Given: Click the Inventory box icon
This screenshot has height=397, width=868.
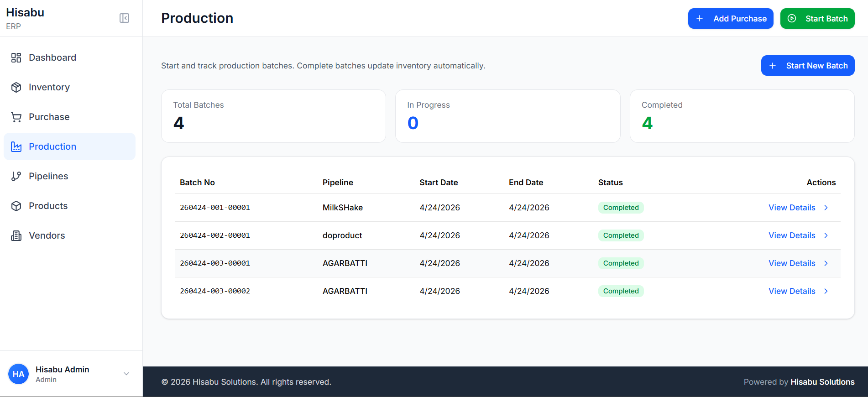Looking at the screenshot, I should pos(16,87).
